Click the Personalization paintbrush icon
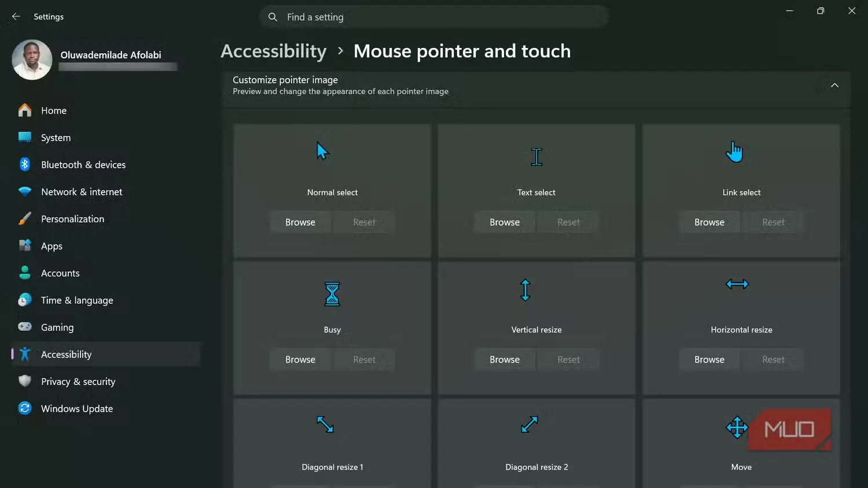The height and width of the screenshot is (488, 868). (x=25, y=219)
